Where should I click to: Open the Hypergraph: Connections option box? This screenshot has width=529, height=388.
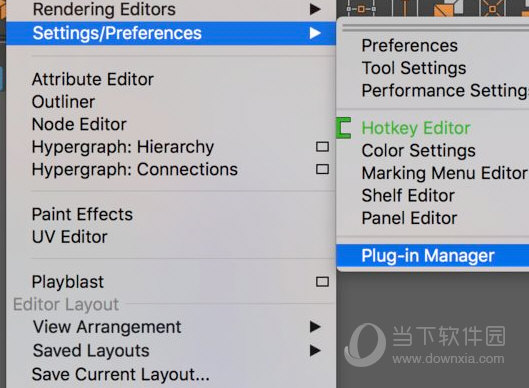pyautogui.click(x=322, y=169)
